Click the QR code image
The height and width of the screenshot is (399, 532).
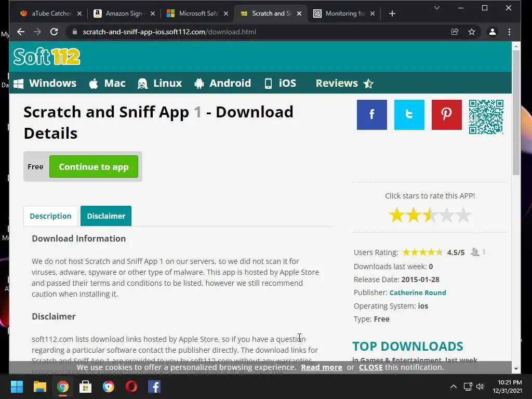486,117
